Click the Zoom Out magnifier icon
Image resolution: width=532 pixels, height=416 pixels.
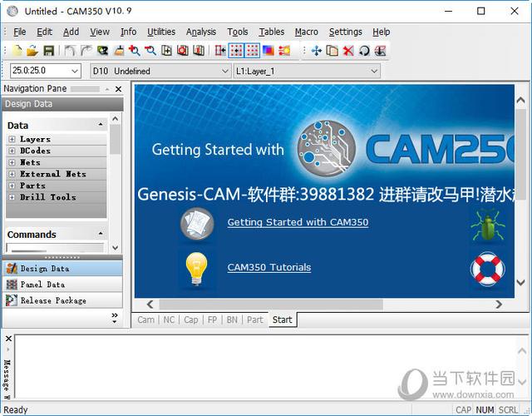(x=150, y=51)
